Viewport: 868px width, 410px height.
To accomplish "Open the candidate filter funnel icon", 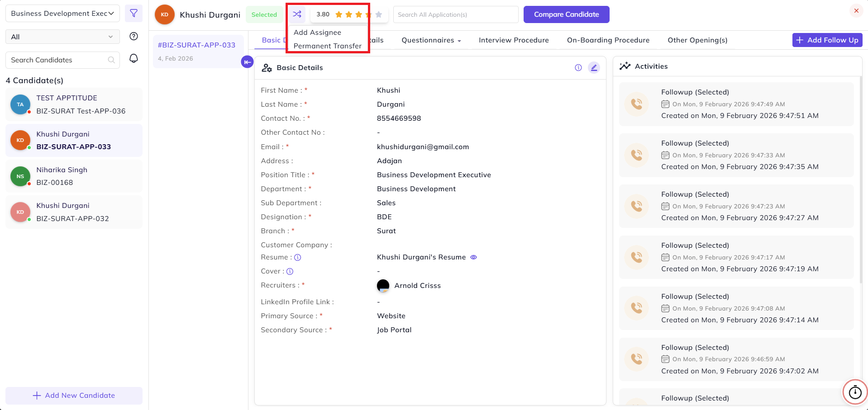I will click(134, 14).
